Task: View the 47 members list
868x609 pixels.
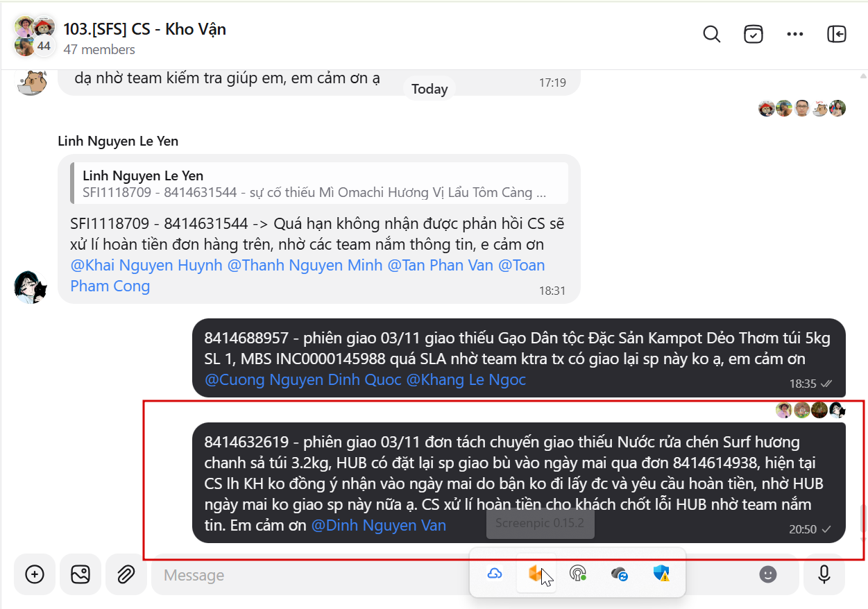Action: pyautogui.click(x=99, y=50)
